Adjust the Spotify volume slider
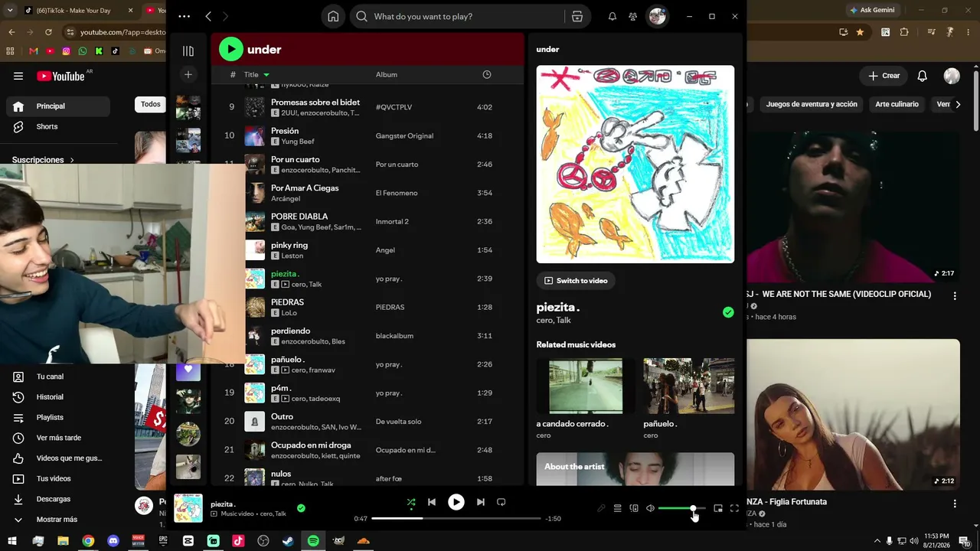This screenshot has height=551, width=980. tap(681, 508)
